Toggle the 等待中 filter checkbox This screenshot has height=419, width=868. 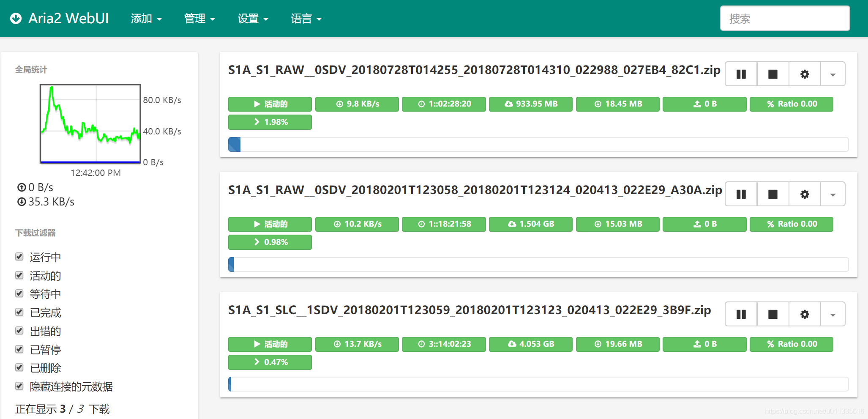[x=19, y=293]
